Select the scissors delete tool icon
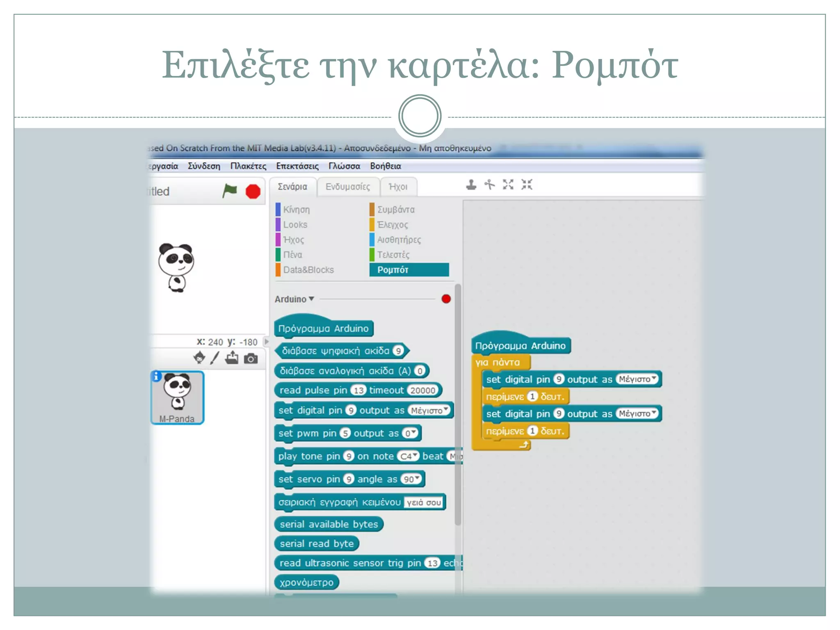 tap(490, 185)
